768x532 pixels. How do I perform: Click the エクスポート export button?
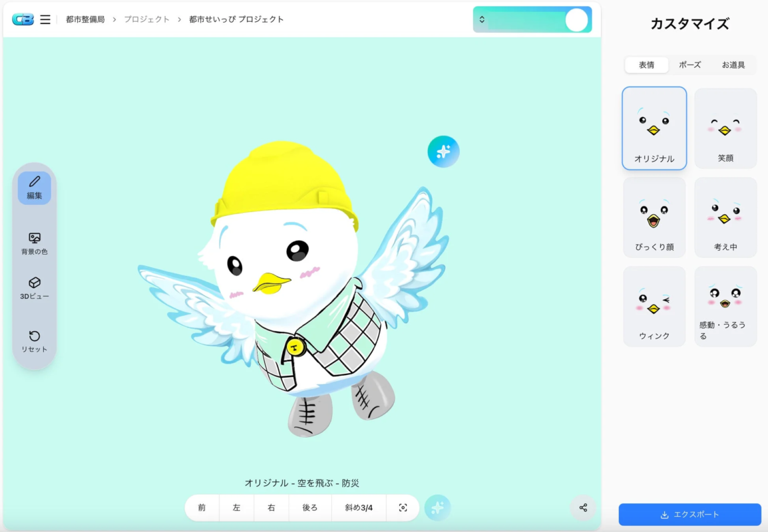(690, 514)
